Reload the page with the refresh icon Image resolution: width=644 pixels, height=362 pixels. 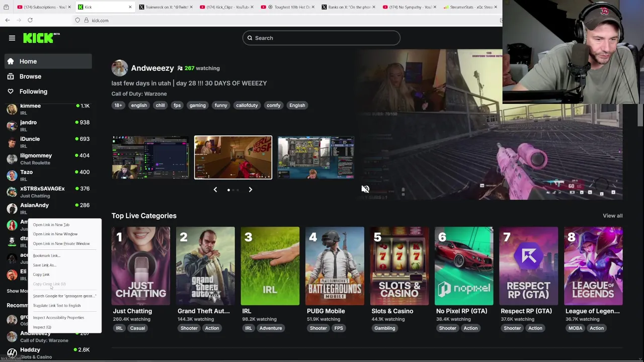click(30, 20)
